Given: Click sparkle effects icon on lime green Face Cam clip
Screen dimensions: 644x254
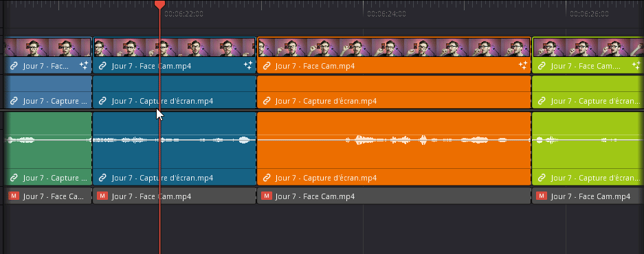Looking at the screenshot, I should coord(636,65).
